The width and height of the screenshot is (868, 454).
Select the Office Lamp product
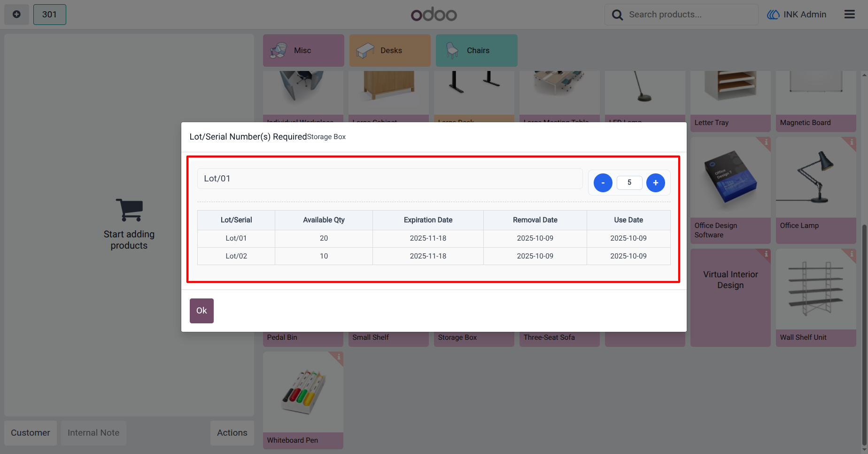coord(816,190)
